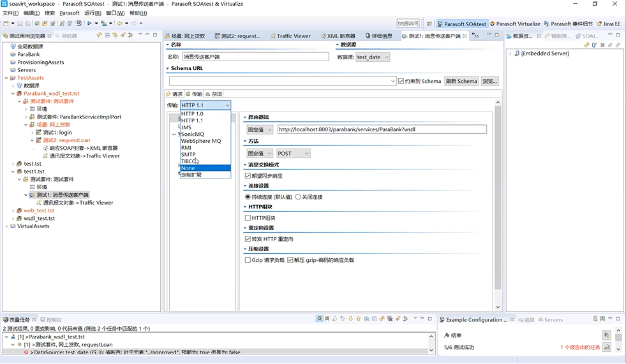Click the link-with-editor icon in test case browser

click(115, 35)
